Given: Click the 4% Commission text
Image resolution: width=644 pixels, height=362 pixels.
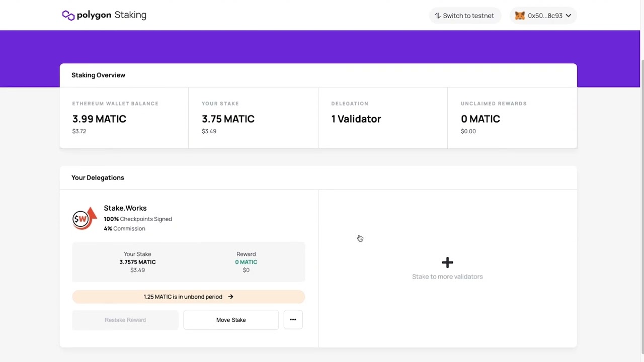Looking at the screenshot, I should (x=124, y=229).
